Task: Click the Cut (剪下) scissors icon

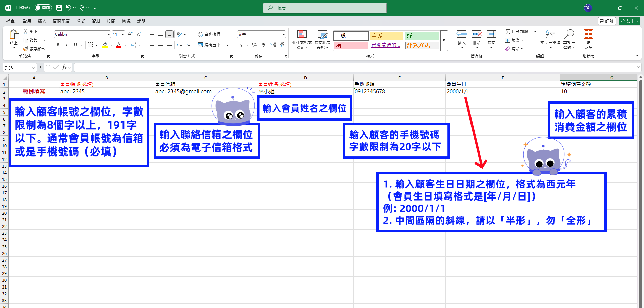Action: pyautogui.click(x=26, y=31)
